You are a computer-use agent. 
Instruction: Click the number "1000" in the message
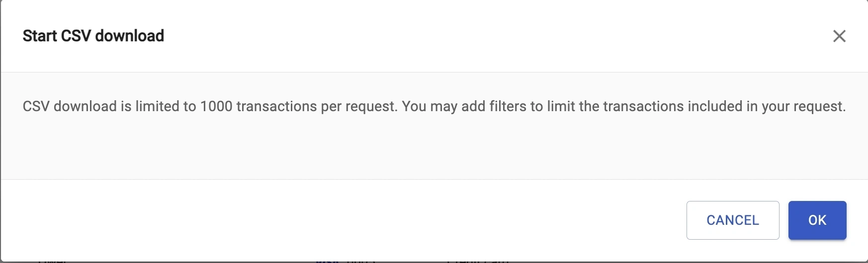(x=216, y=106)
